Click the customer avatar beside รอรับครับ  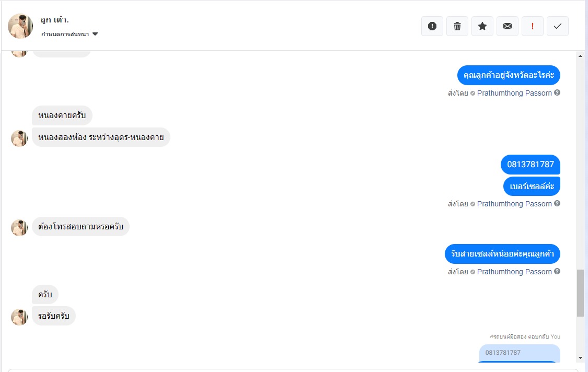click(x=19, y=317)
